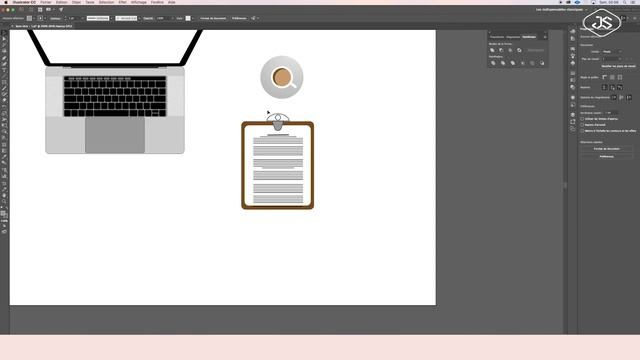The width and height of the screenshot is (640, 360).
Task: Select the Hand tool in toolbar
Action: point(4,196)
